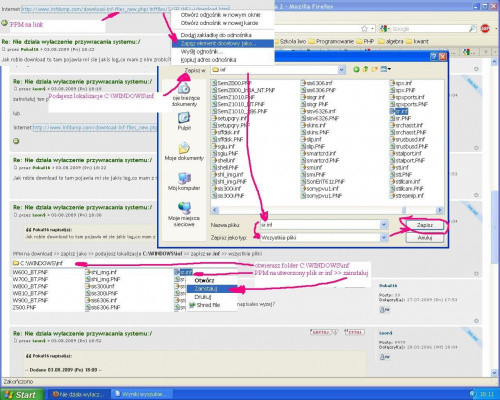Click the Zapisz button in save dialog
Viewport: 500px width, 400px height.
tap(425, 225)
